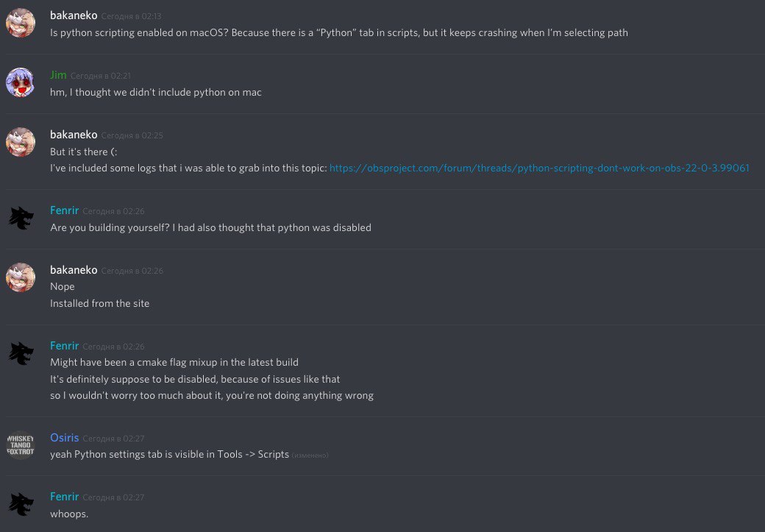This screenshot has height=532, width=765.
Task: Open Osiris's Whiskey Tango Foxtrot avatar
Action: pos(21,446)
